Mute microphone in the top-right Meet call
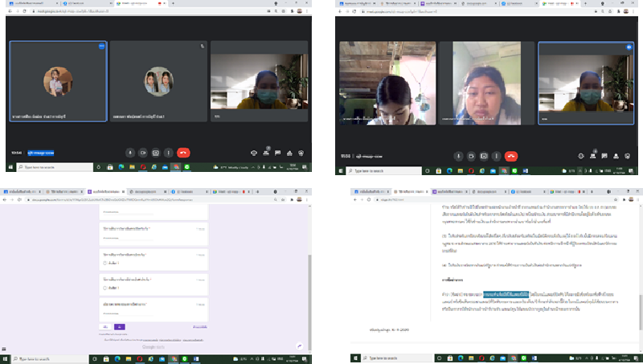The image size is (643, 364). click(x=459, y=156)
